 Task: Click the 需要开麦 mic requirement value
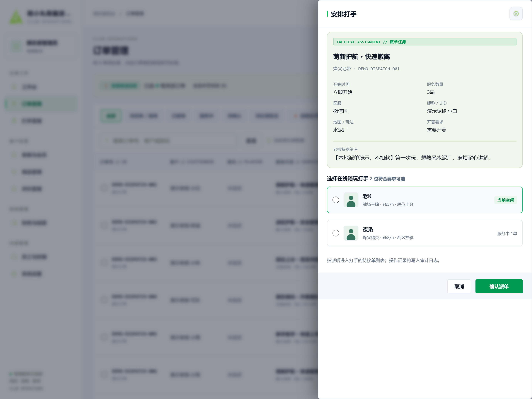coord(436,130)
